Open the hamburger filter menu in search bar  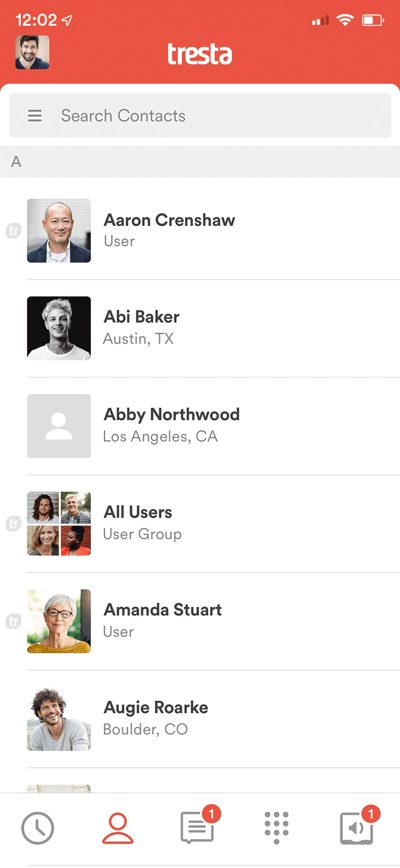pyautogui.click(x=35, y=116)
